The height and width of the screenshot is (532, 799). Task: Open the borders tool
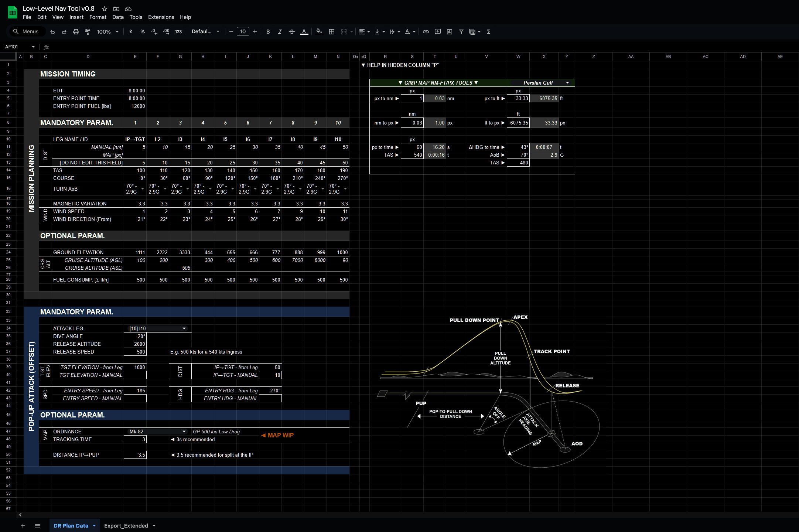[x=332, y=32]
